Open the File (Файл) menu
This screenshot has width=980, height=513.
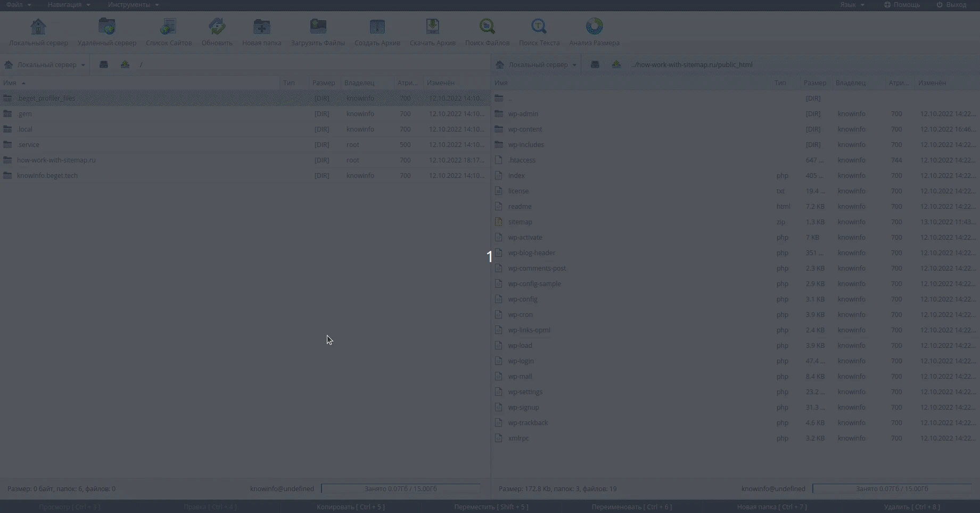coord(19,5)
